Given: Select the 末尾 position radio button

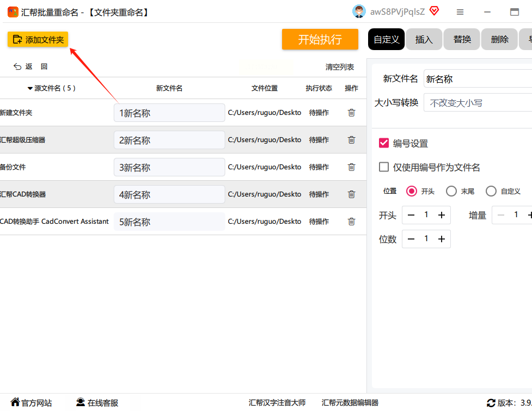Looking at the screenshot, I should (x=451, y=191).
